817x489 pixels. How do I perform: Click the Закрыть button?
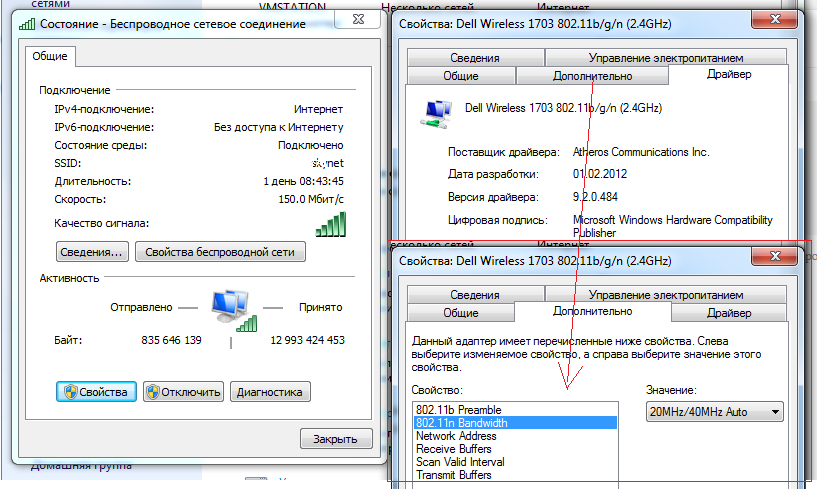pyautogui.click(x=336, y=439)
